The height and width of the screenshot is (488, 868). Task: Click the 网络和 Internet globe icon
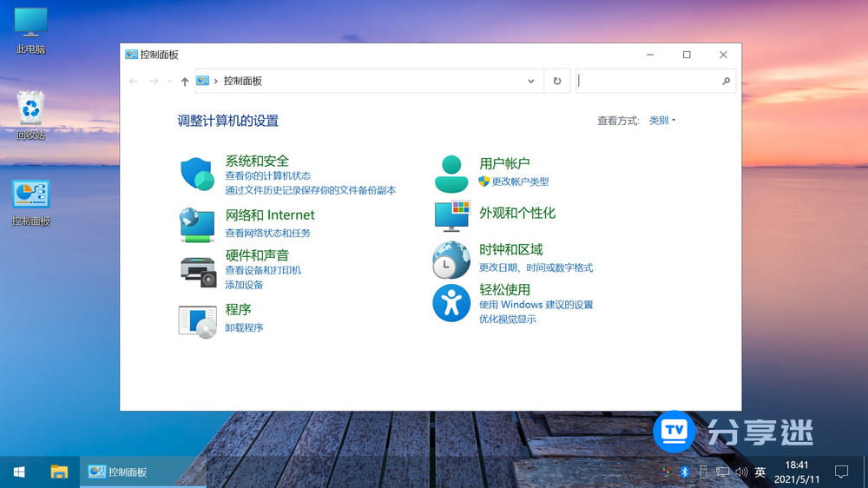click(x=197, y=224)
